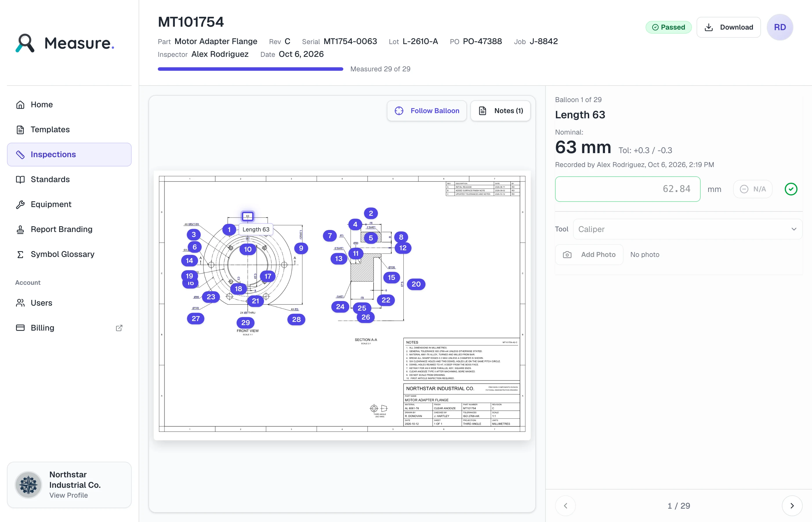This screenshot has height=522, width=812.
Task: Open Billing external link icon
Action: pyautogui.click(x=119, y=328)
